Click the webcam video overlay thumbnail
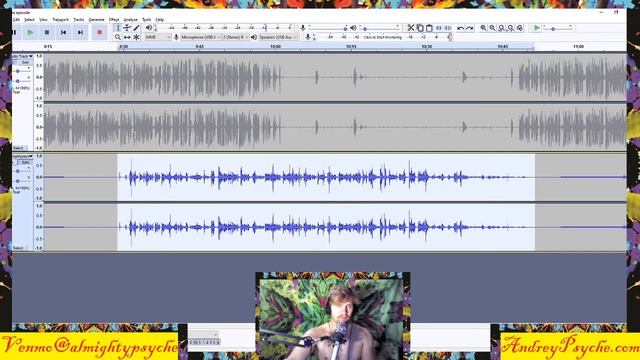Image resolution: width=640 pixels, height=360 pixels. click(333, 316)
